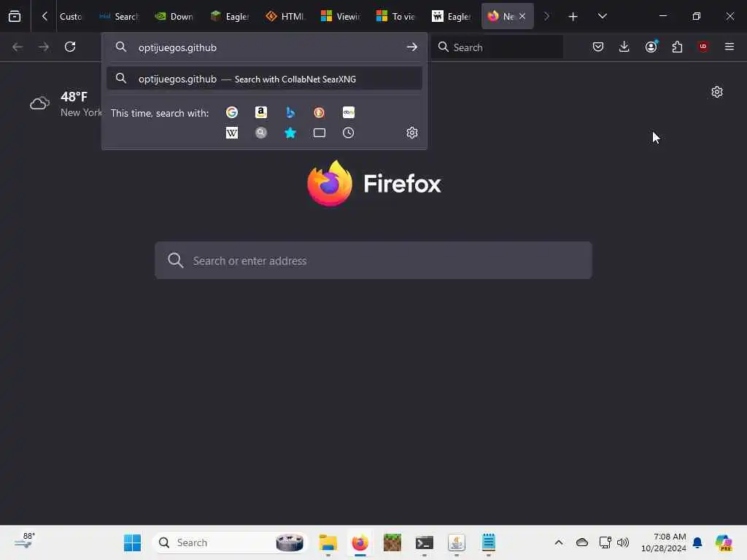Screen dimensions: 747x560
Task: Select the optijuegos.github SearXNG search suggestion
Action: click(264, 79)
